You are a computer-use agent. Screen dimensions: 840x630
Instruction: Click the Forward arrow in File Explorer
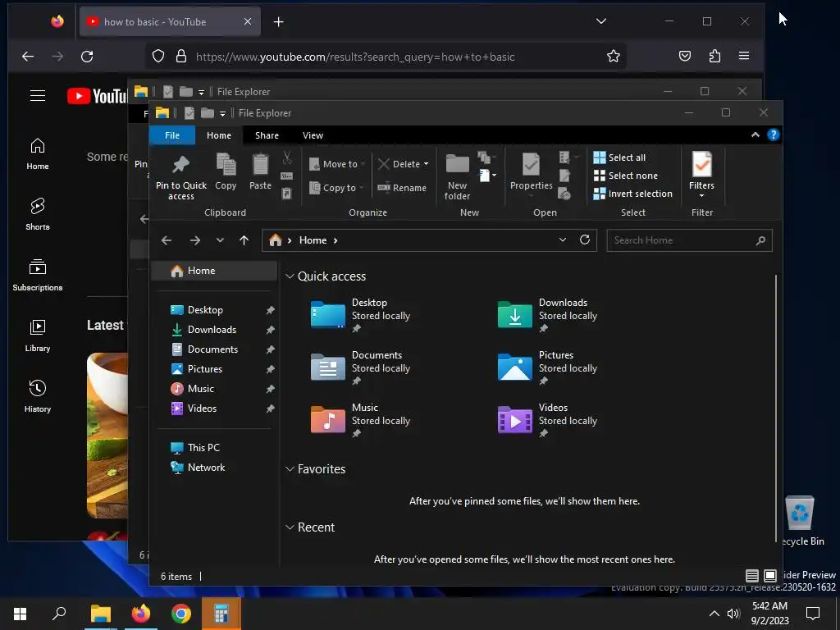[195, 240]
